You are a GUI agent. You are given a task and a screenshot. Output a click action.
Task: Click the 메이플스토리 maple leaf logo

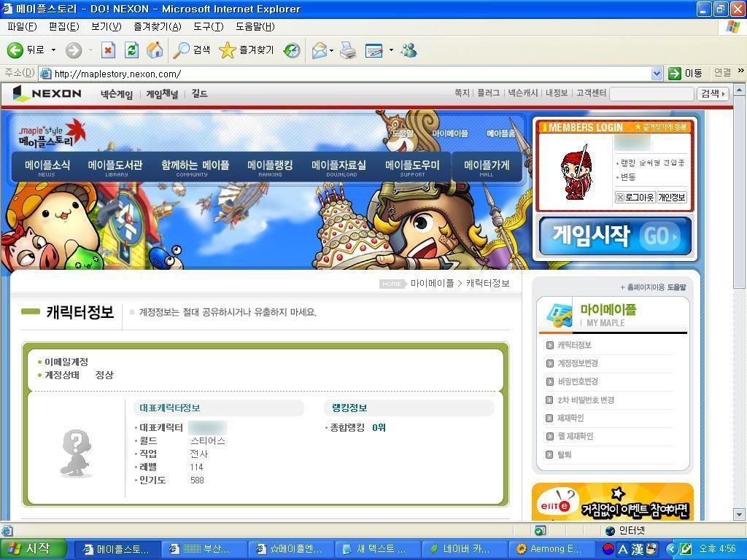[52, 133]
